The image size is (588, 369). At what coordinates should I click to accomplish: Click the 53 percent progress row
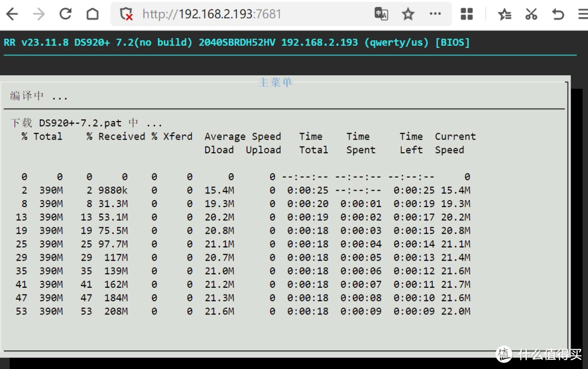(243, 311)
